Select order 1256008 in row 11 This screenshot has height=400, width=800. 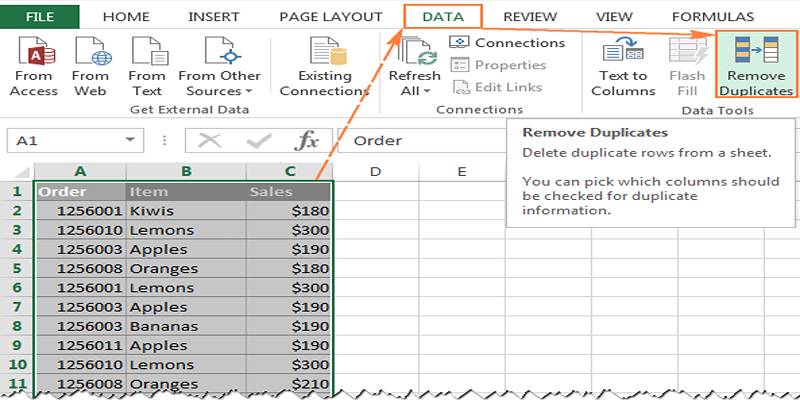click(81, 384)
